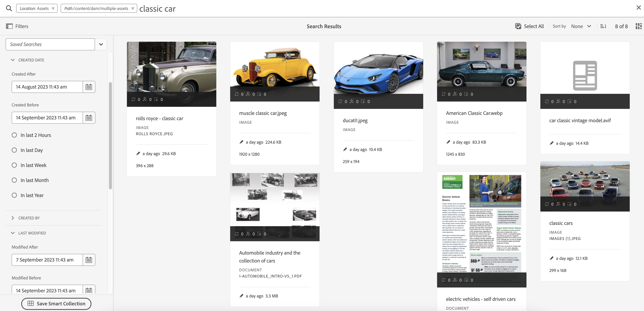Click the 'muscle classic car.jpeg' title
Viewport: 644px width, 311px height.
263,113
